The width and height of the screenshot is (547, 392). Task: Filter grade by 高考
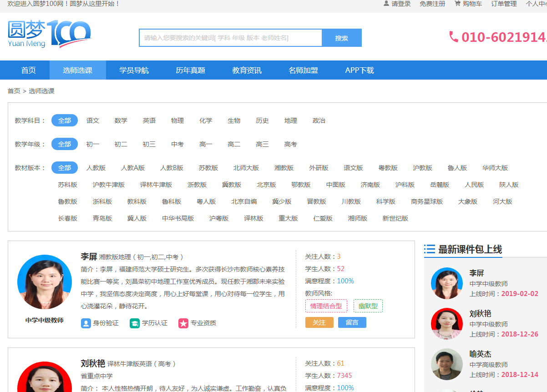[291, 144]
